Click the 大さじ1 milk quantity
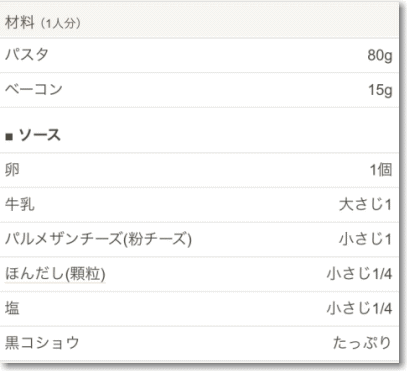The image size is (407, 371). 365,204
